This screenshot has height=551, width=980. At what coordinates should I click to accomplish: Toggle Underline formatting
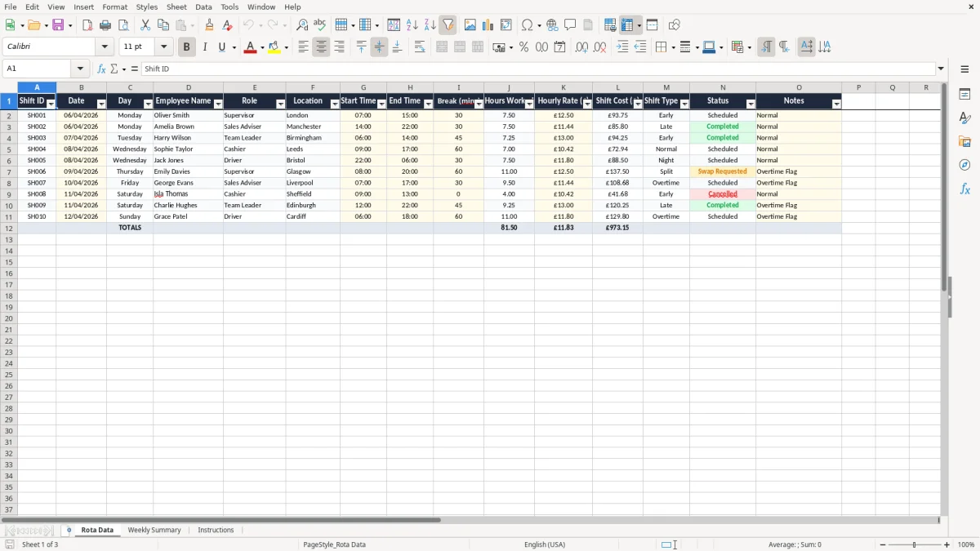[222, 47]
